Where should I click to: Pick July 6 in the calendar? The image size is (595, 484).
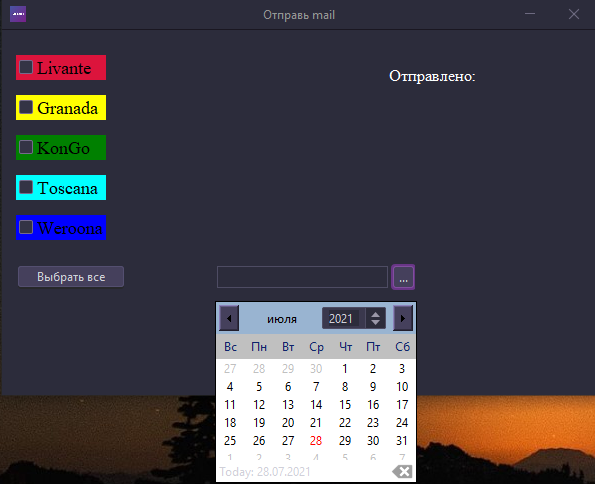point(288,387)
